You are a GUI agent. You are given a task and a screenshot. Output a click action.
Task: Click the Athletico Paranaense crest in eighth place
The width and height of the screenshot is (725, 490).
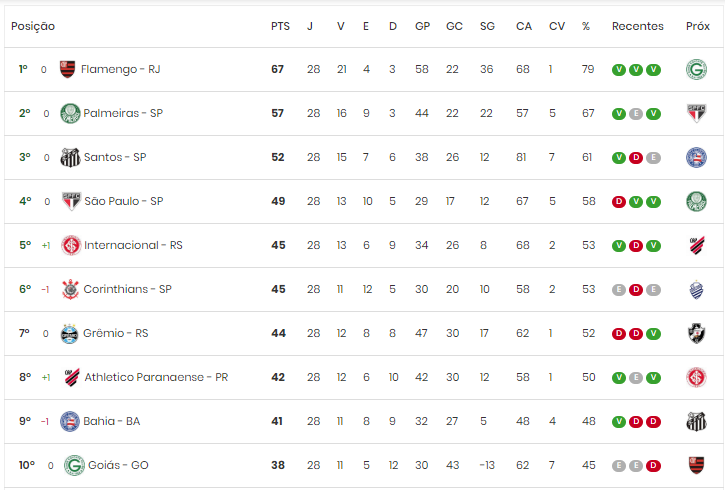coord(72,377)
